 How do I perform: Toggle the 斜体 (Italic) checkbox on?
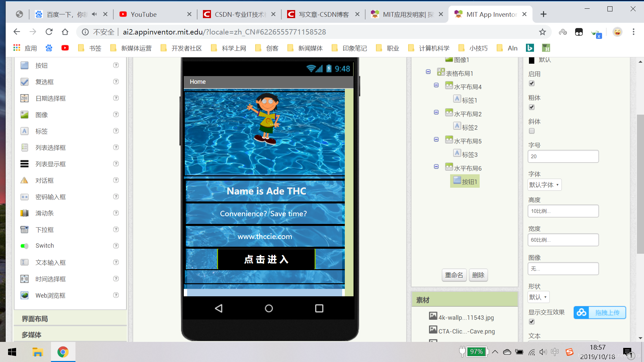point(532,131)
